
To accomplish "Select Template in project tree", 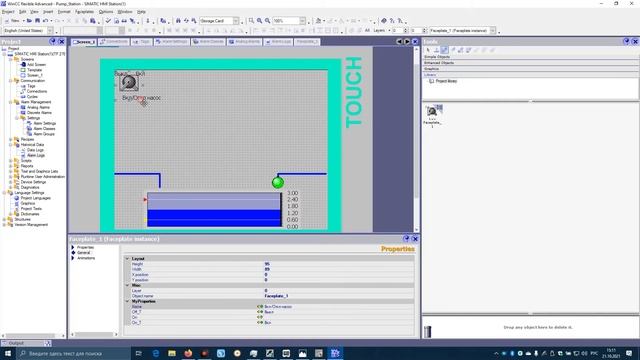I will pyautogui.click(x=34, y=70).
